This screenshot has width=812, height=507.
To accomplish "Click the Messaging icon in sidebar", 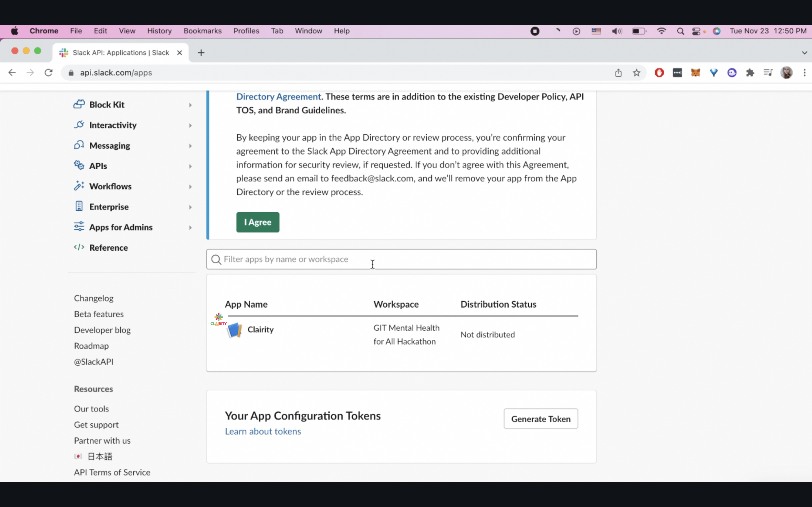I will [79, 145].
